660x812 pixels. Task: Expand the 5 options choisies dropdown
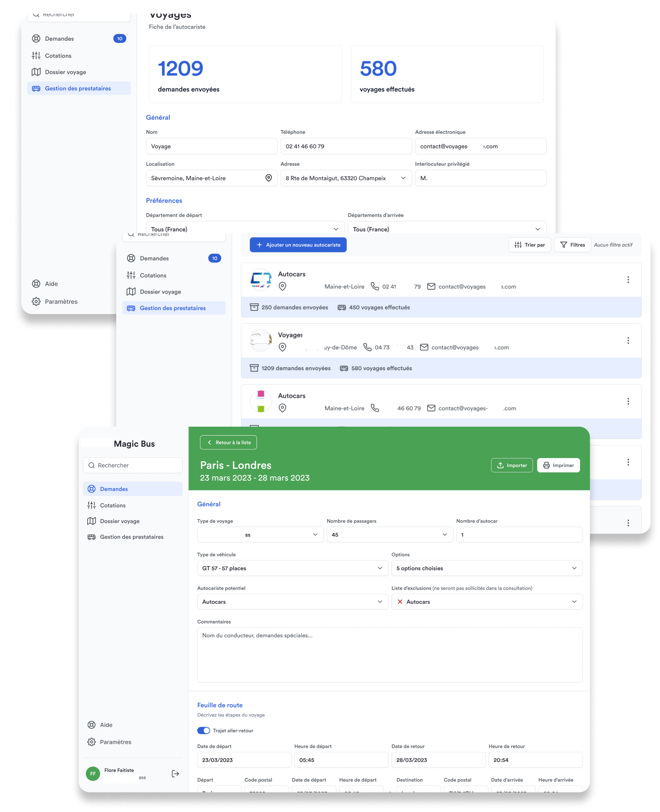tap(487, 568)
